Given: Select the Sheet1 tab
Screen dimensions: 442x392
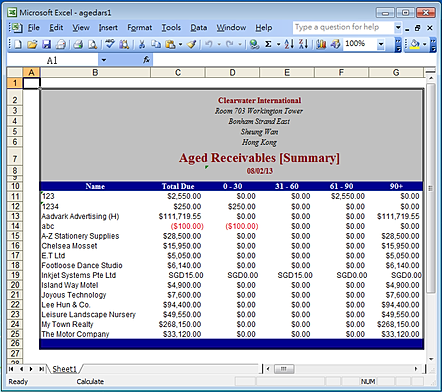Looking at the screenshot, I should (x=64, y=369).
